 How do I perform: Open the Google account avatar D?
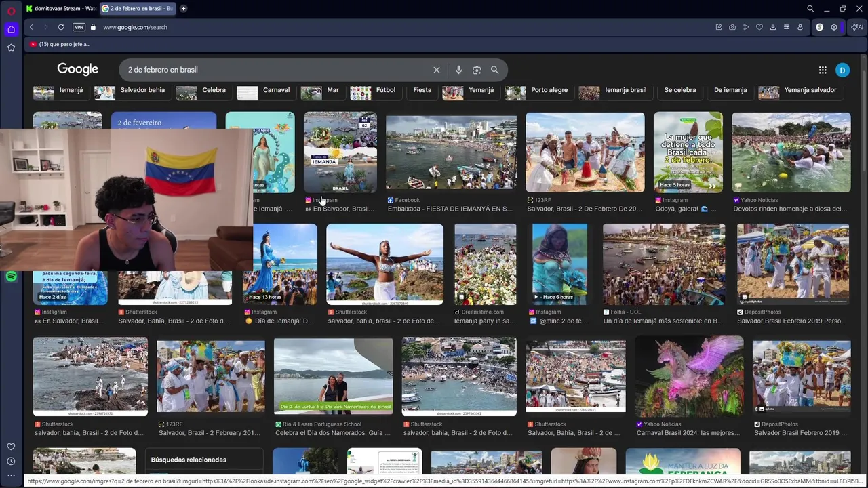coord(842,70)
